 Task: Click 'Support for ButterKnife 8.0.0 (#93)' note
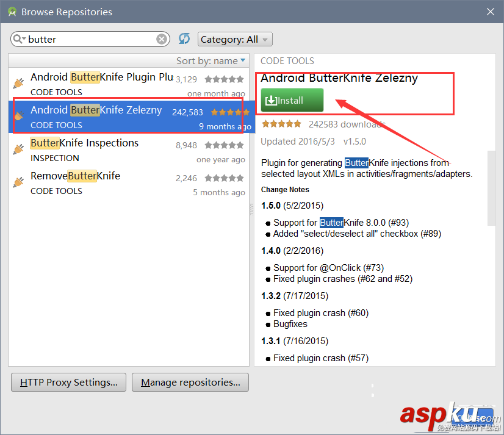pyautogui.click(x=341, y=223)
